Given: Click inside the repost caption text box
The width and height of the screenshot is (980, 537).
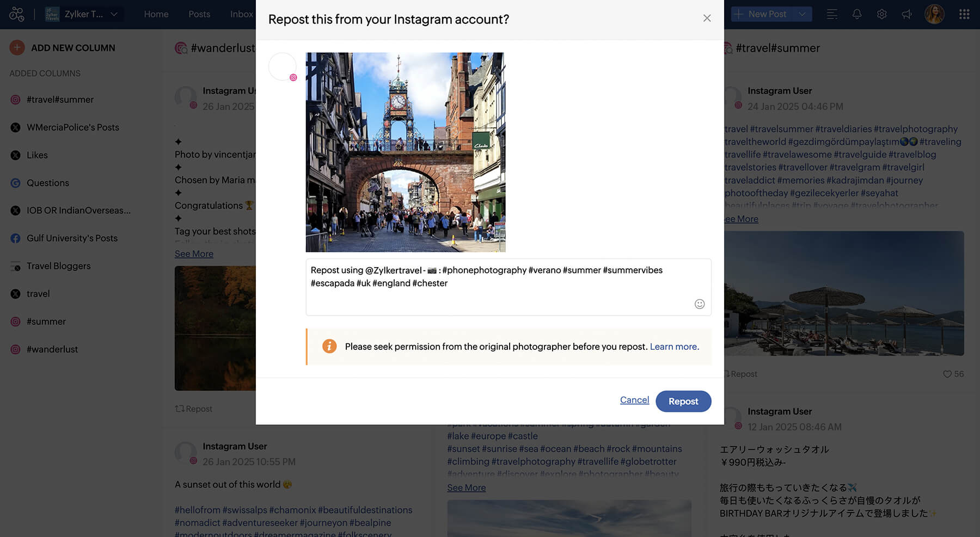Looking at the screenshot, I should point(501,294).
